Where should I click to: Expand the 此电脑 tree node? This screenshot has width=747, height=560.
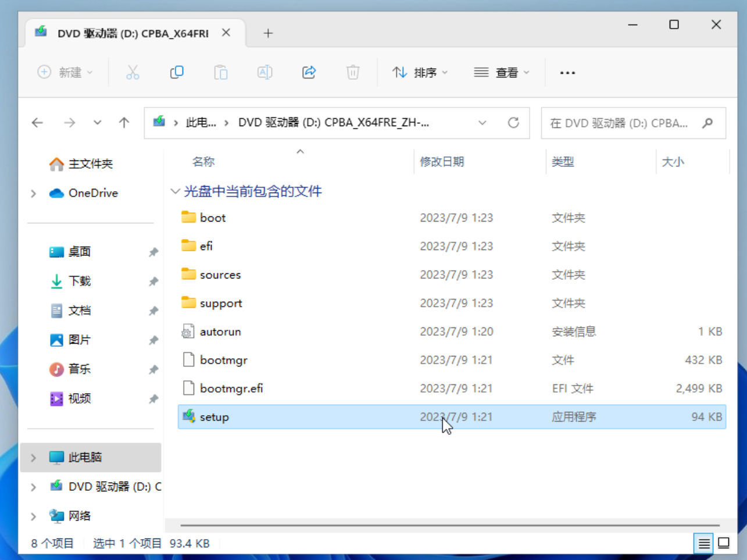point(34,458)
